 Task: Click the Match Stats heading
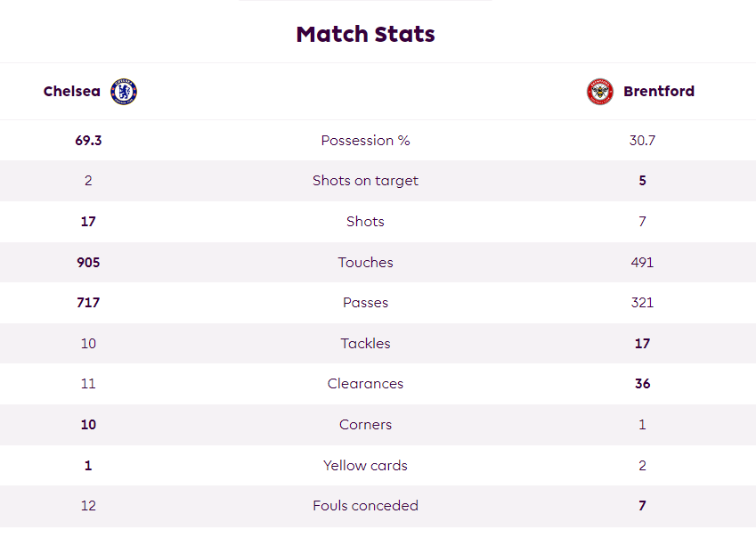365,34
